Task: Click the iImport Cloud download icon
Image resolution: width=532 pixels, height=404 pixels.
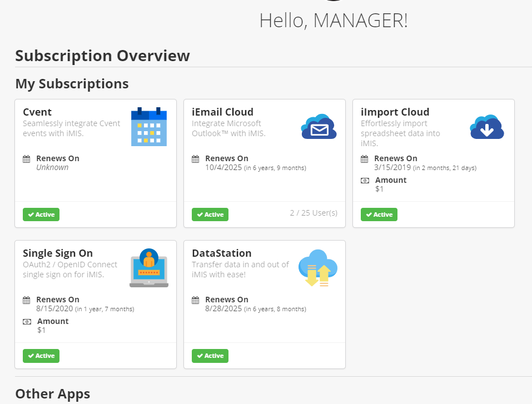Action: [487, 127]
